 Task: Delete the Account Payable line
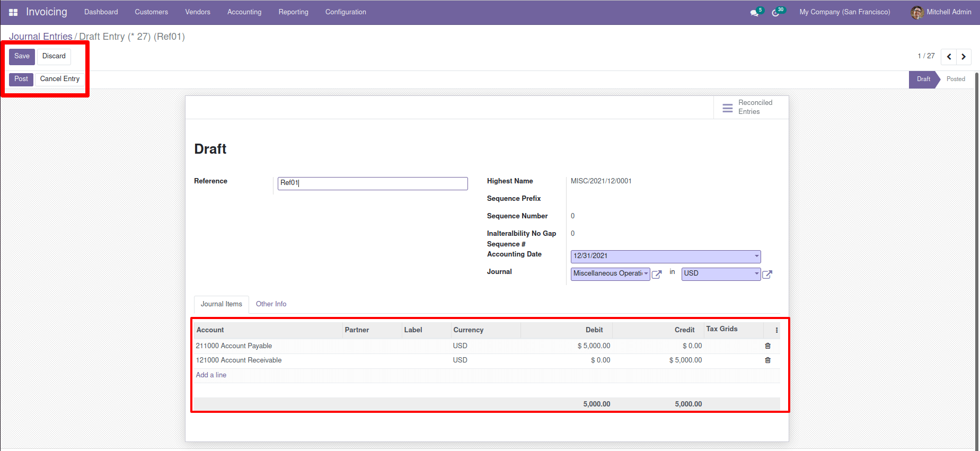[767, 346]
